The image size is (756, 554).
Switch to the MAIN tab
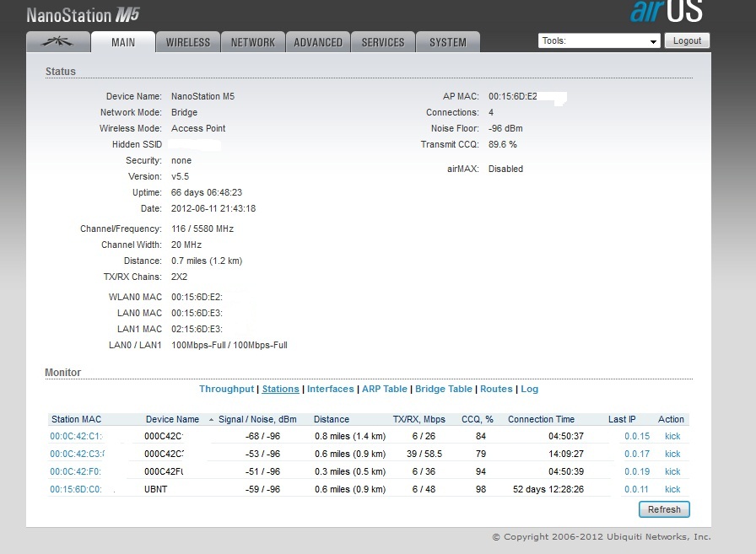pos(123,42)
